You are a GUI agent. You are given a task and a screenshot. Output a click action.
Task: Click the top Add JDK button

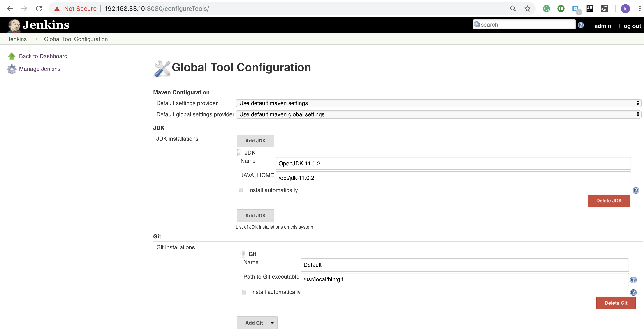click(x=255, y=141)
